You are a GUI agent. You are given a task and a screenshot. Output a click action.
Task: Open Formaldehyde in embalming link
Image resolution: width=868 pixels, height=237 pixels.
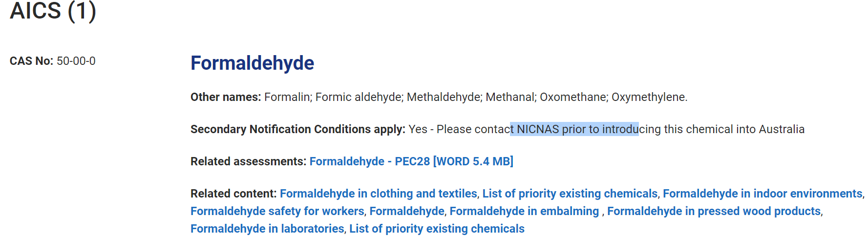(524, 211)
